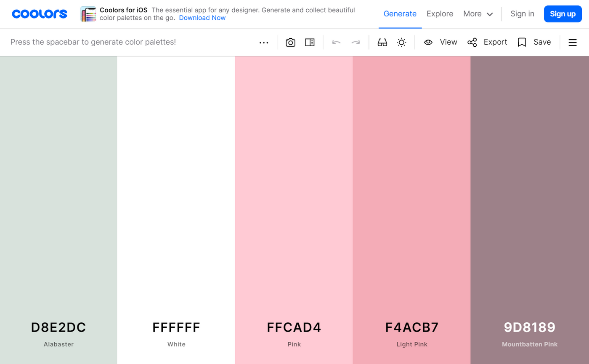
Task: Save the palette with the bookmark button
Action: click(534, 42)
